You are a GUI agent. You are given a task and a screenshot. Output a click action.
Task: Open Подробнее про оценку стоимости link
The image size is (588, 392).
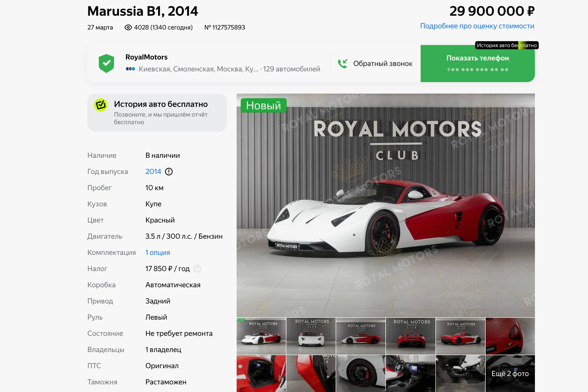(x=477, y=26)
